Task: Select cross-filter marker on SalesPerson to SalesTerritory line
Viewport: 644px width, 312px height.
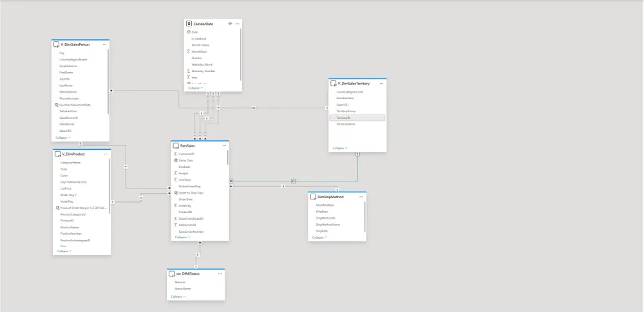Action: coord(254,108)
